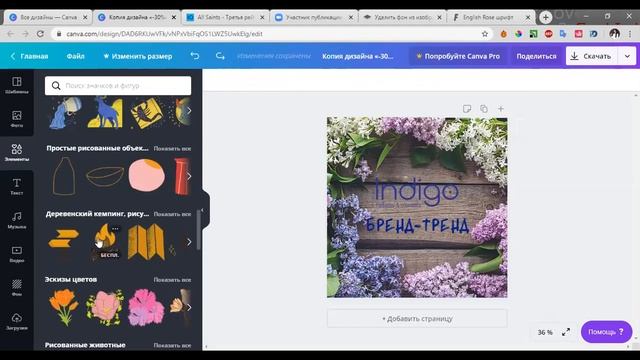Click the browser address bar
Viewport: 640px width, 360px height.
(x=269, y=34)
